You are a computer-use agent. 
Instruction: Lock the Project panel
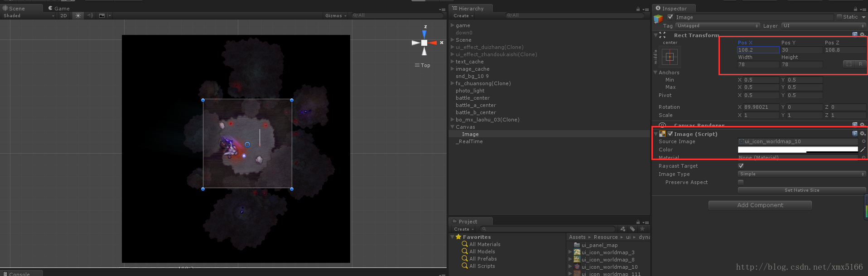[x=638, y=222]
